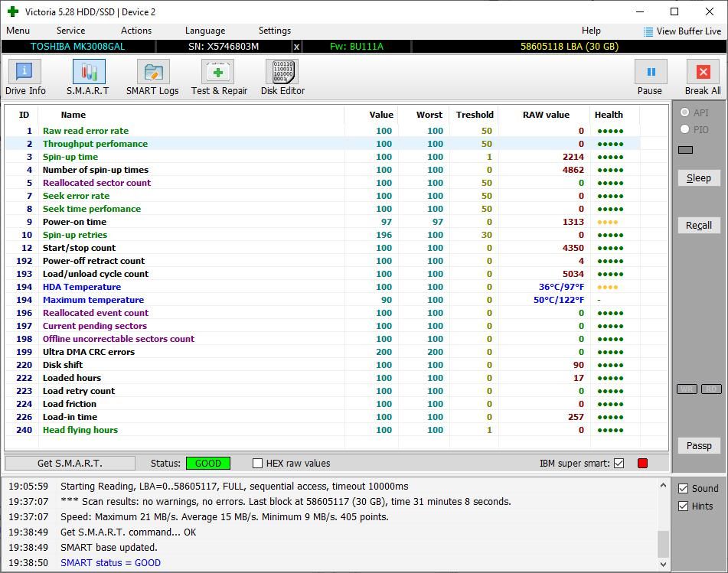Click the RAW value column header
This screenshot has width=728, height=573.
pyautogui.click(x=546, y=115)
